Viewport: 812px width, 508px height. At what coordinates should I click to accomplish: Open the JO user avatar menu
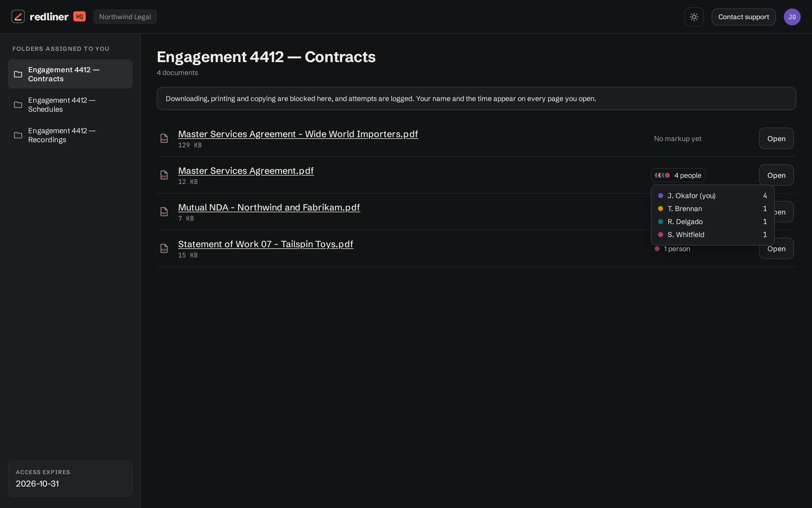click(792, 17)
